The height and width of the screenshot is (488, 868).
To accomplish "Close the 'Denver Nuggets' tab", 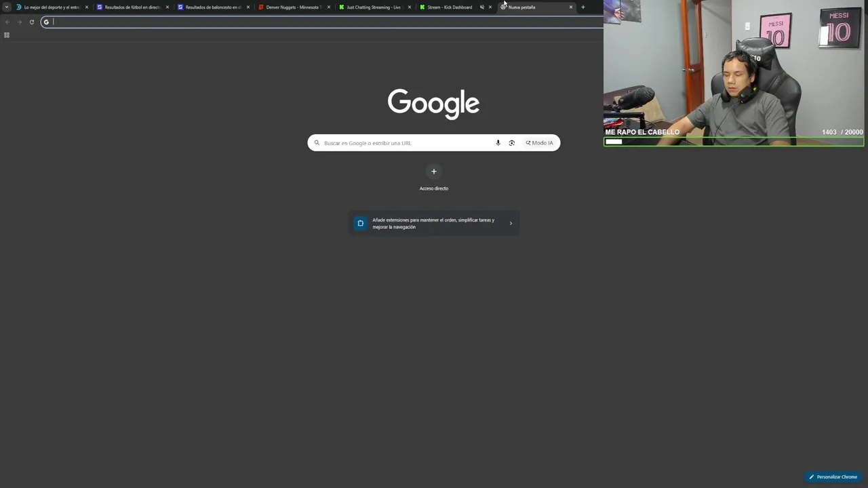I will pyautogui.click(x=329, y=7).
